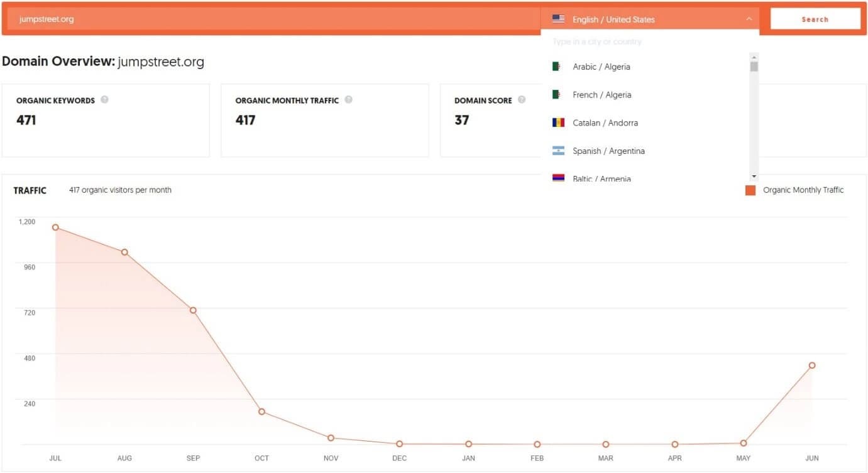This screenshot has height=473, width=868.
Task: Click the Organic Monthly Traffic legend label
Action: click(x=803, y=190)
